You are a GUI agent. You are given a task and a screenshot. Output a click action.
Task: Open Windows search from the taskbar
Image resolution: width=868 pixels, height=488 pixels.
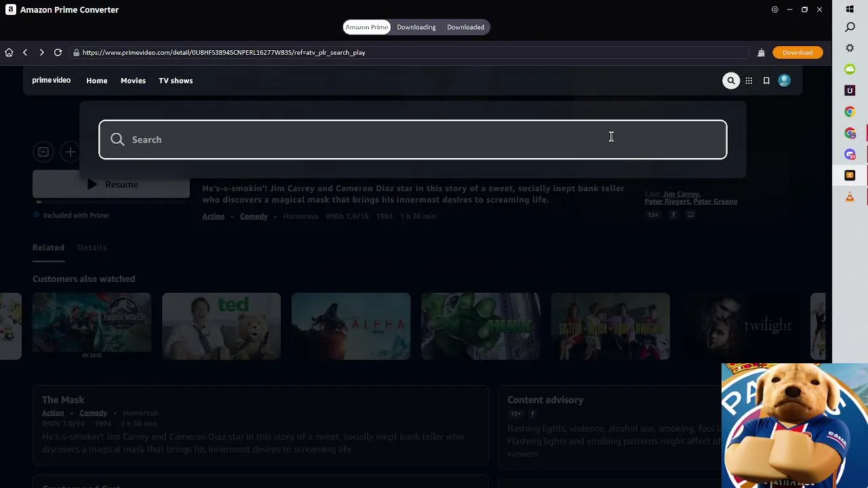click(850, 27)
